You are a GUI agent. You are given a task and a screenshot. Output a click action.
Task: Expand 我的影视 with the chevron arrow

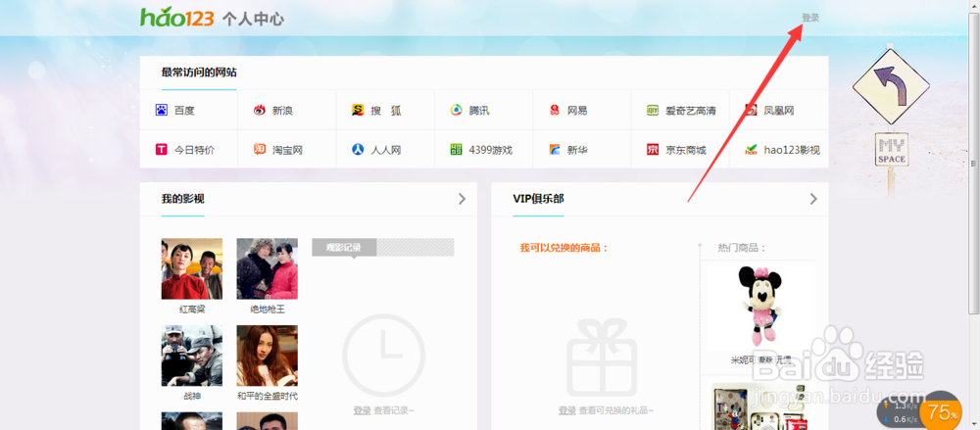[x=462, y=199]
